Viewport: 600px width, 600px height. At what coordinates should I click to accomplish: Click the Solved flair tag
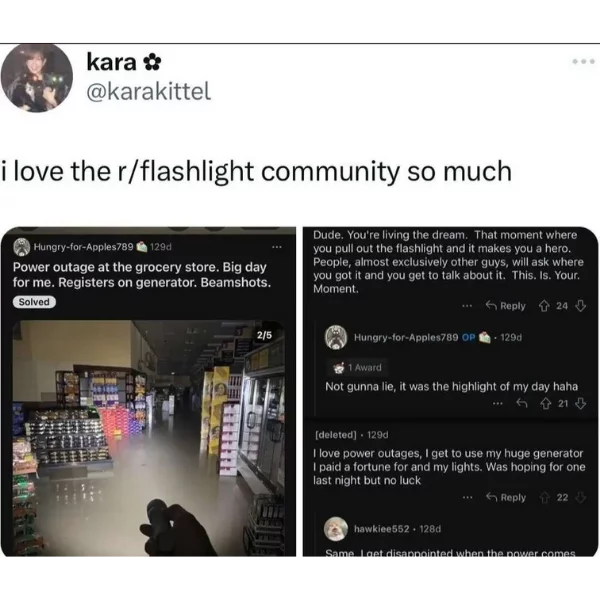[x=34, y=302]
